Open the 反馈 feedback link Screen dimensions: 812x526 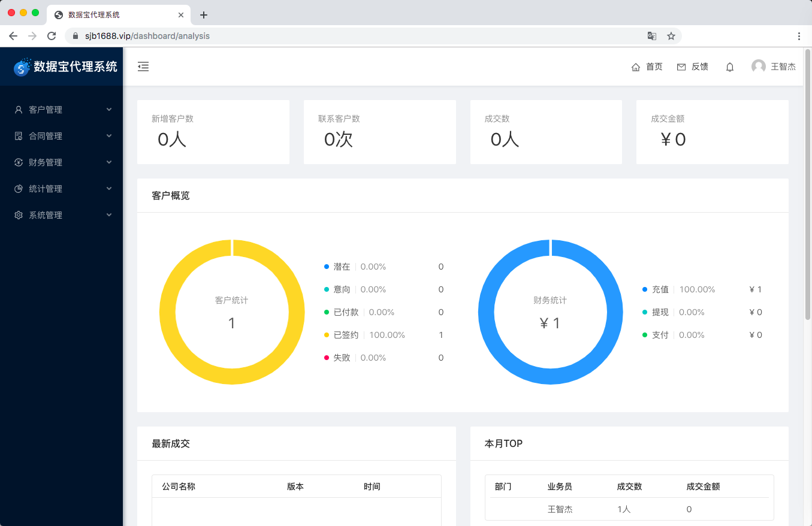click(700, 67)
